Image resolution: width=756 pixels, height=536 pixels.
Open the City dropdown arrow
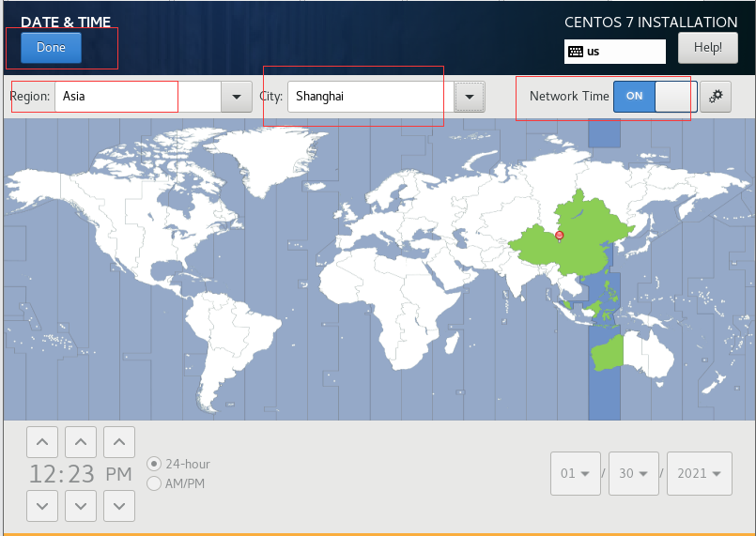point(470,97)
